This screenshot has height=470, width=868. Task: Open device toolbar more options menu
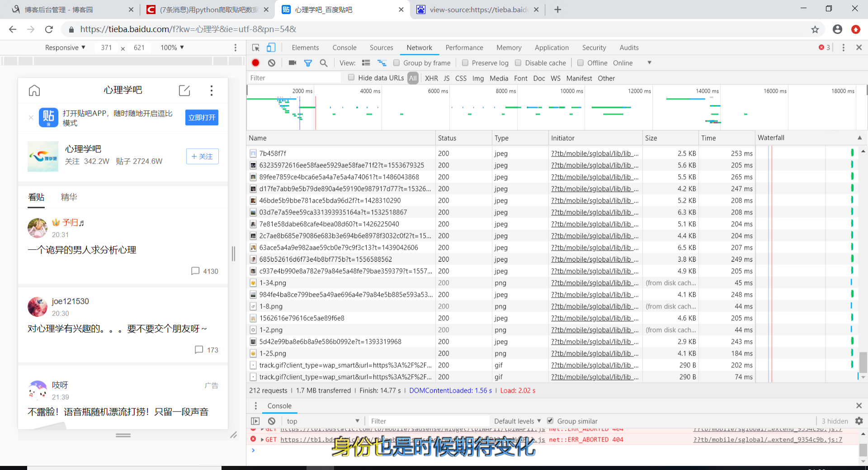pyautogui.click(x=235, y=47)
